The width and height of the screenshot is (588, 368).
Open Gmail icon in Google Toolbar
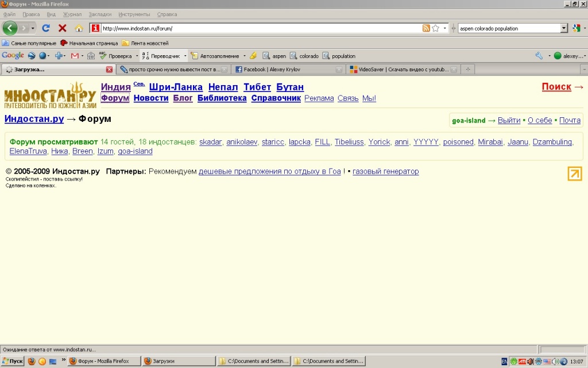coord(75,56)
